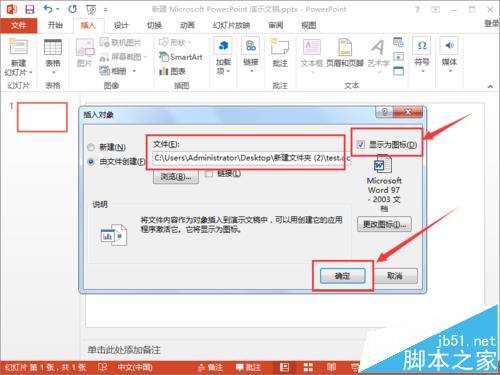Switch to the 开始 (Home) tab
500x375 pixels.
pyautogui.click(x=55, y=25)
